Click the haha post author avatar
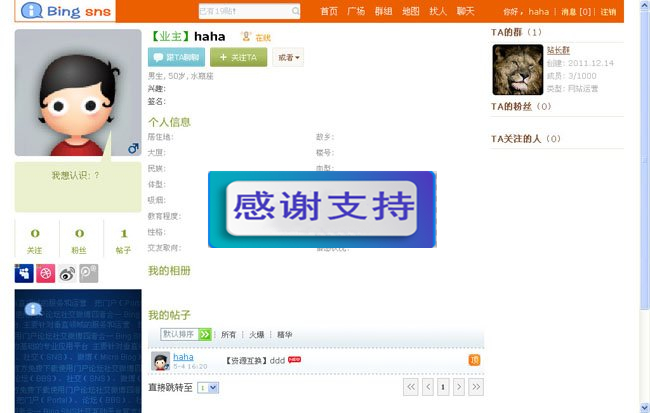The image size is (650, 413). pyautogui.click(x=160, y=361)
